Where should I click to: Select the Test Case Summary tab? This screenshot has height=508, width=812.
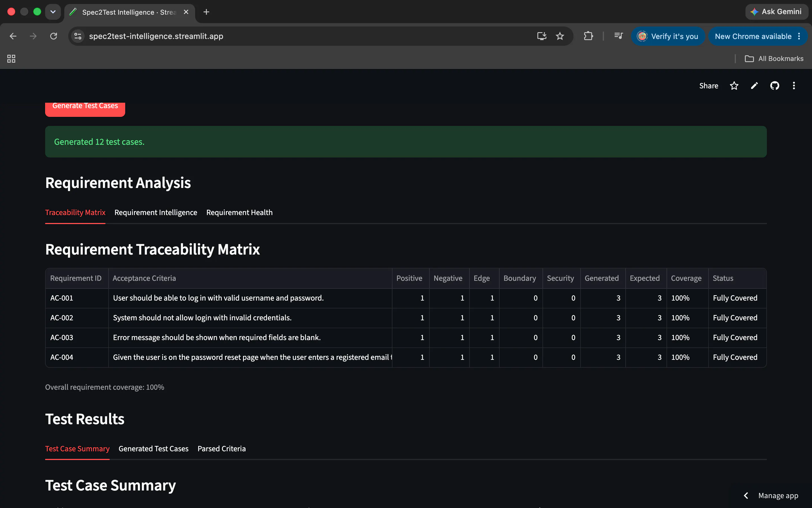[x=77, y=448]
